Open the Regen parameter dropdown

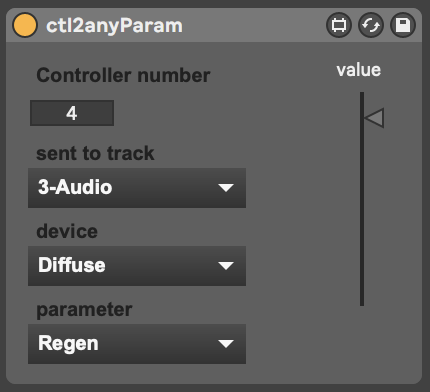point(137,344)
